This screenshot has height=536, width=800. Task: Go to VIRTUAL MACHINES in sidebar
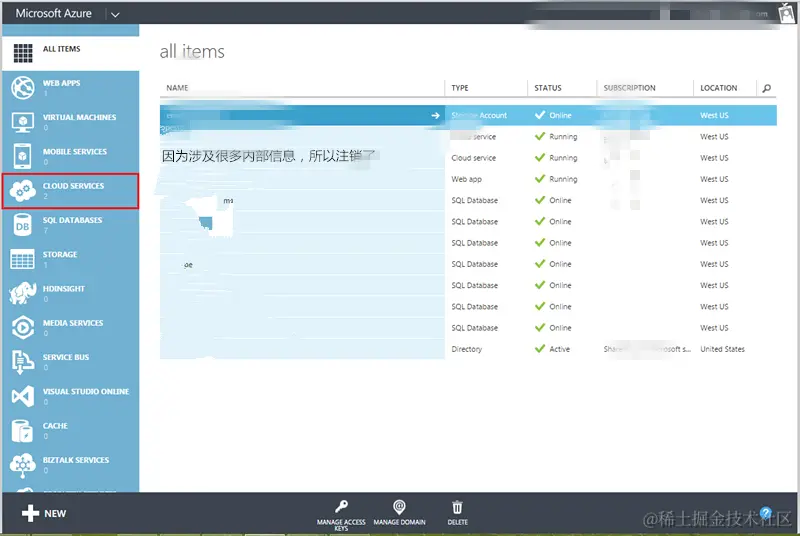[79, 117]
